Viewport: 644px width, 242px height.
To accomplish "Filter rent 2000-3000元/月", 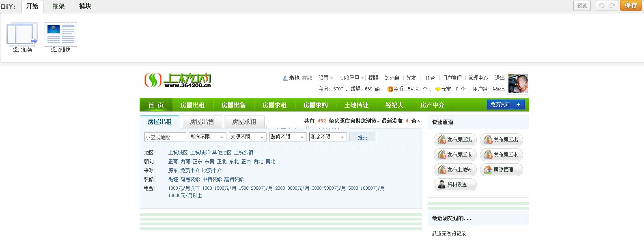I will coord(292,188).
